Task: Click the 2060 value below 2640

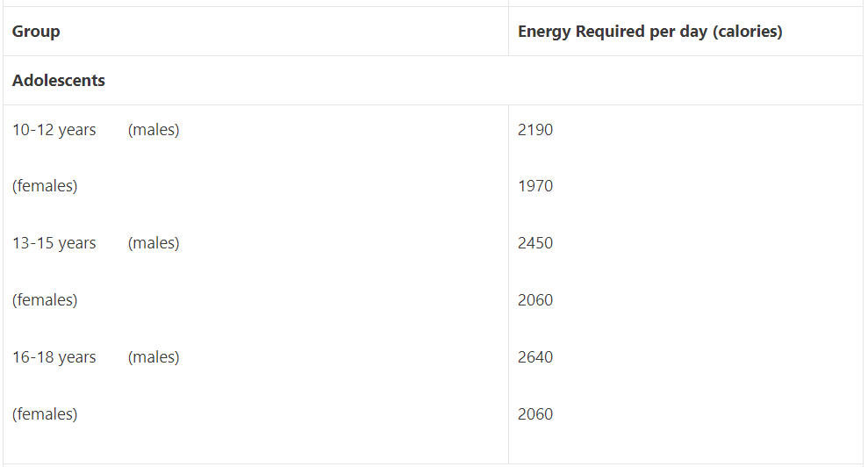Action: (x=535, y=414)
